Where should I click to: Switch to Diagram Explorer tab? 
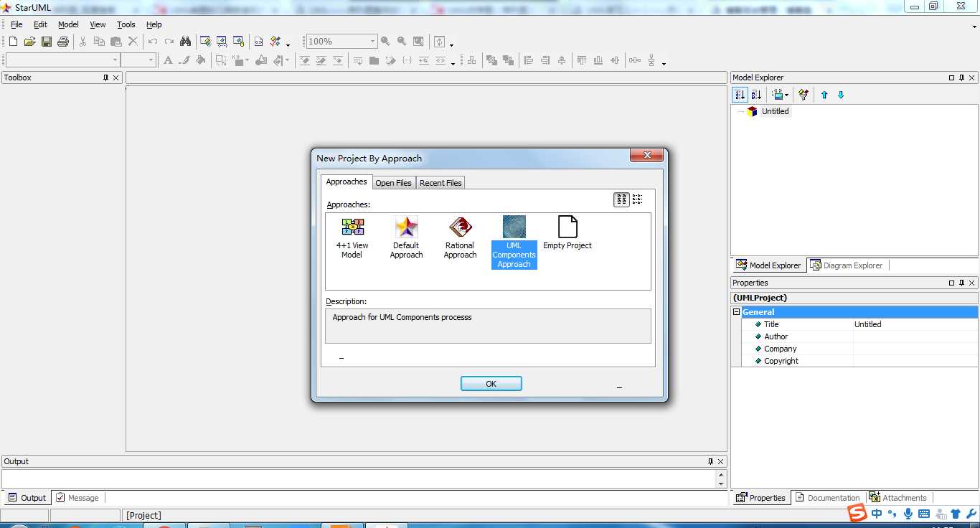pos(846,265)
